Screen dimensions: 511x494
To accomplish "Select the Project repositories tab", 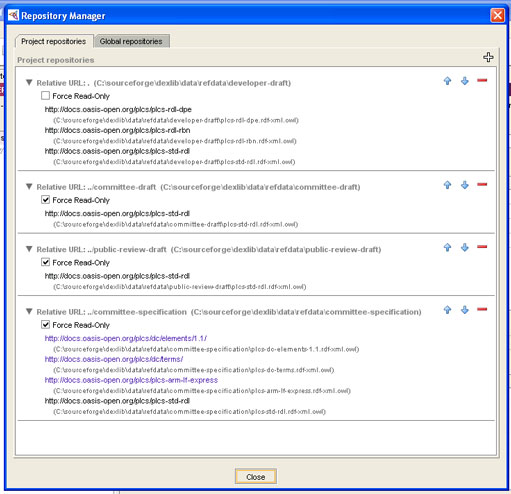I will 54,41.
